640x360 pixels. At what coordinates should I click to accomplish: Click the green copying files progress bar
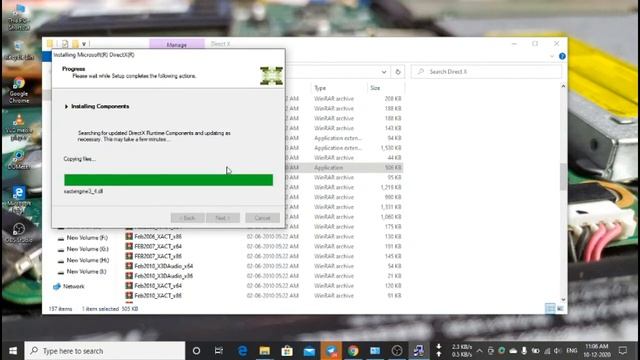pos(169,180)
